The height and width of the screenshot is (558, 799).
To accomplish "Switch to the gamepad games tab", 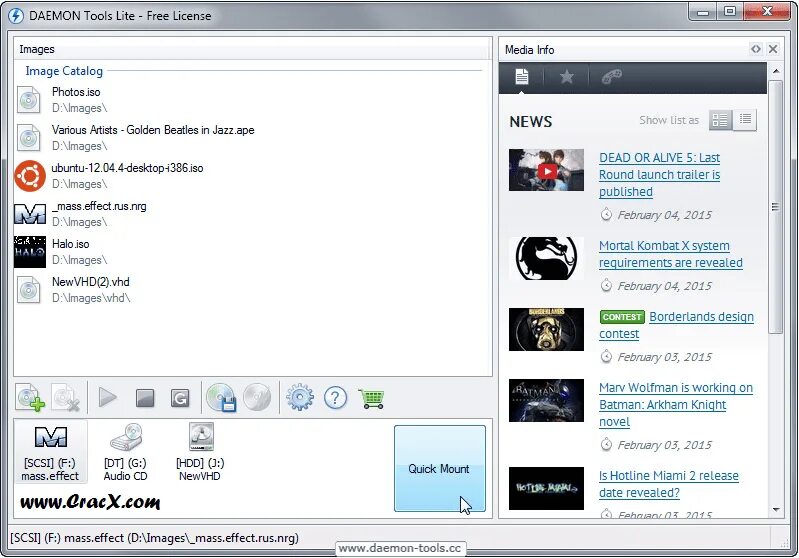I will pos(611,77).
